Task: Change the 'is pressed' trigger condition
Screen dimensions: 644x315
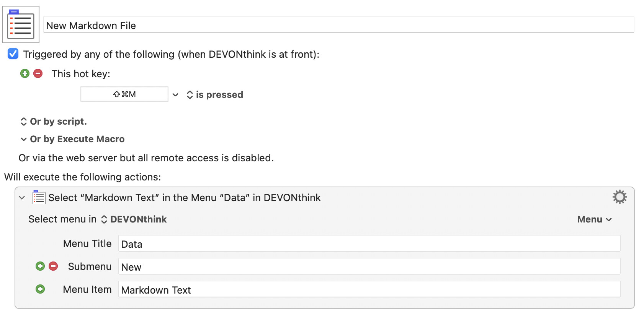Action: pyautogui.click(x=215, y=95)
